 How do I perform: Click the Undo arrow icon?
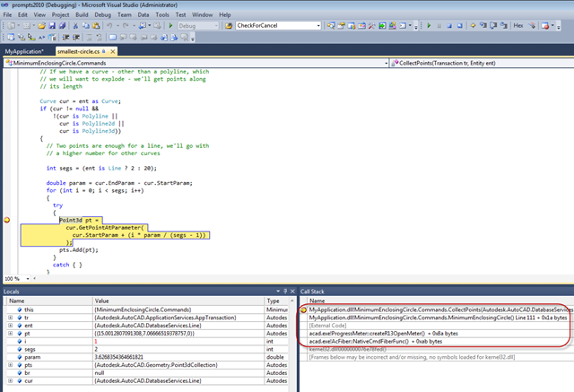110,25
